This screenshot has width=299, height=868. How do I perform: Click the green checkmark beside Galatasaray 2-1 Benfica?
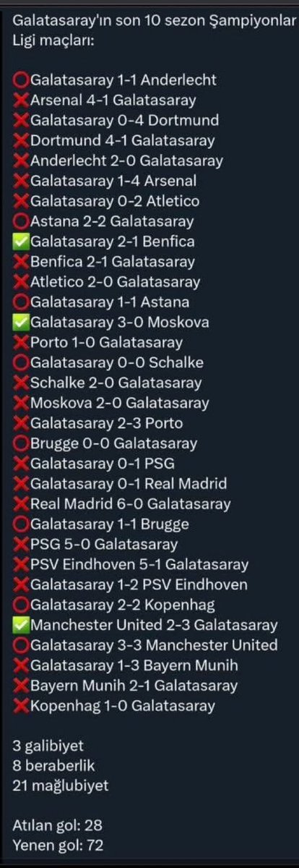pos(21,242)
